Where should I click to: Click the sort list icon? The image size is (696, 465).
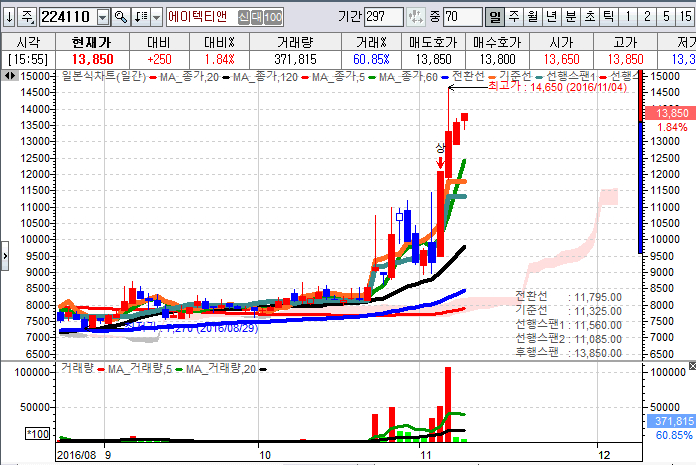(140, 17)
